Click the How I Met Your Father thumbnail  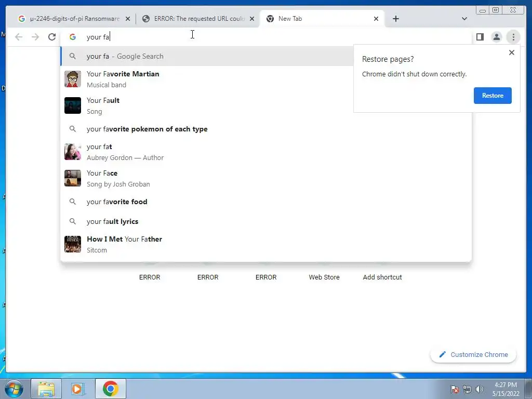pyautogui.click(x=73, y=244)
